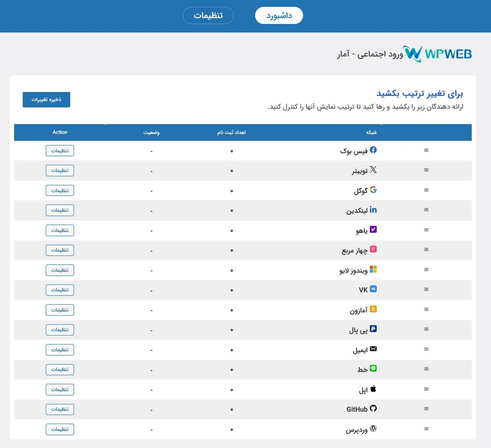The image size is (491, 448).
Task: Click drag handle of VK row
Action: click(426, 289)
